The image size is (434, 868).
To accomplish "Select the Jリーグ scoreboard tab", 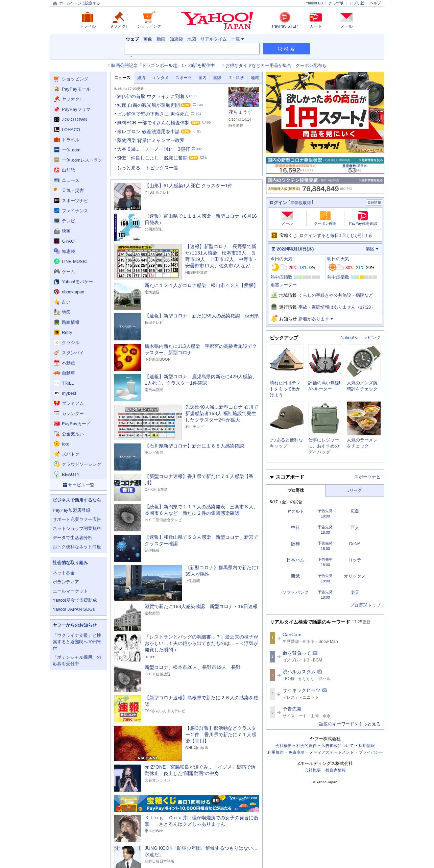I will [355, 490].
